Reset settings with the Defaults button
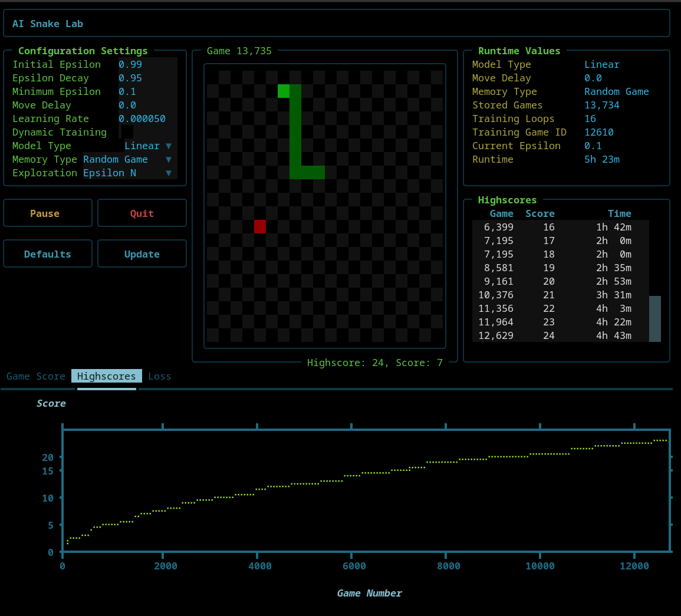681x616 pixels. [47, 254]
